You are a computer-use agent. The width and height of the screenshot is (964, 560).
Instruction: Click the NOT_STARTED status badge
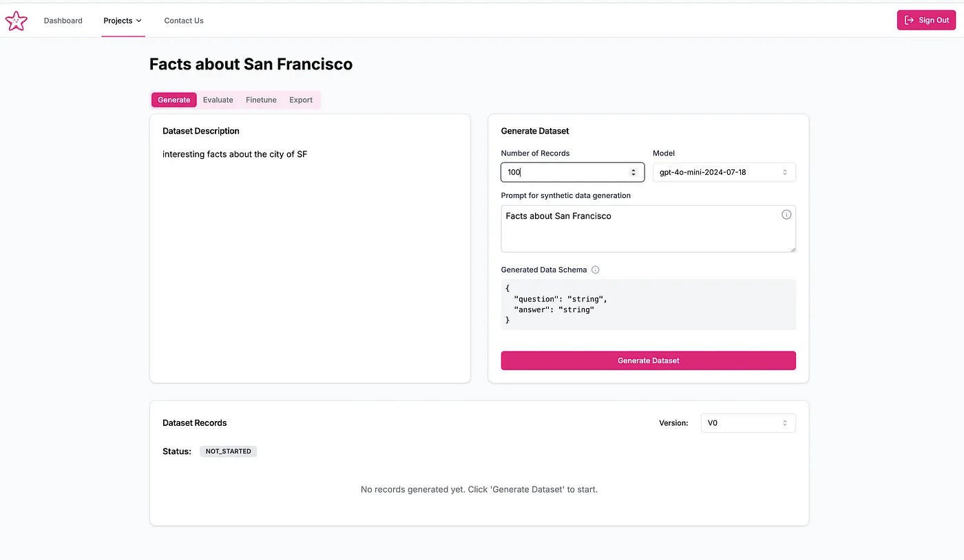click(228, 451)
